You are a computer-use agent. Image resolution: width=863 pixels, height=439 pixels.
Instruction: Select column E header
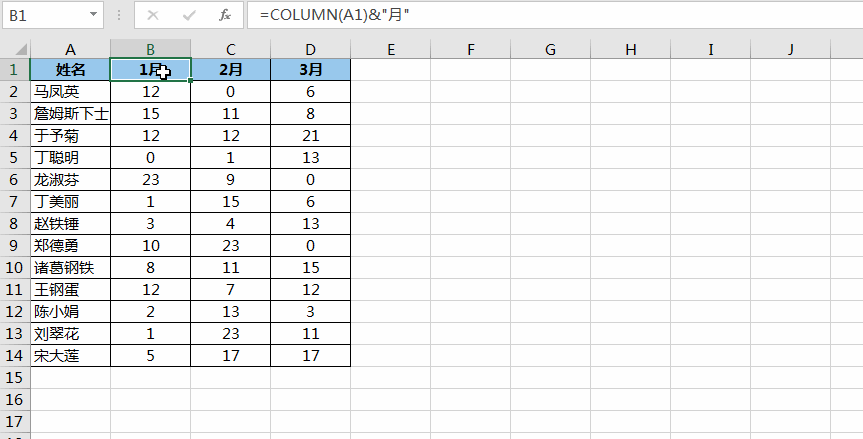tap(390, 49)
